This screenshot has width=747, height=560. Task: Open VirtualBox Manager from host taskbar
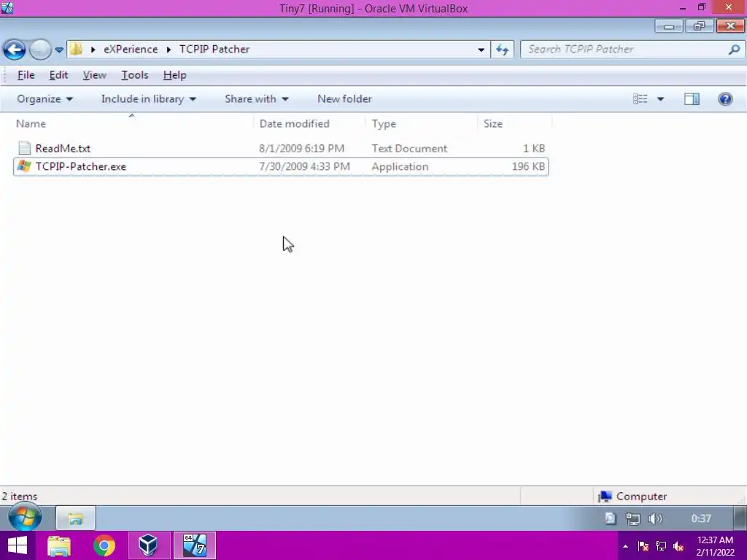click(148, 545)
